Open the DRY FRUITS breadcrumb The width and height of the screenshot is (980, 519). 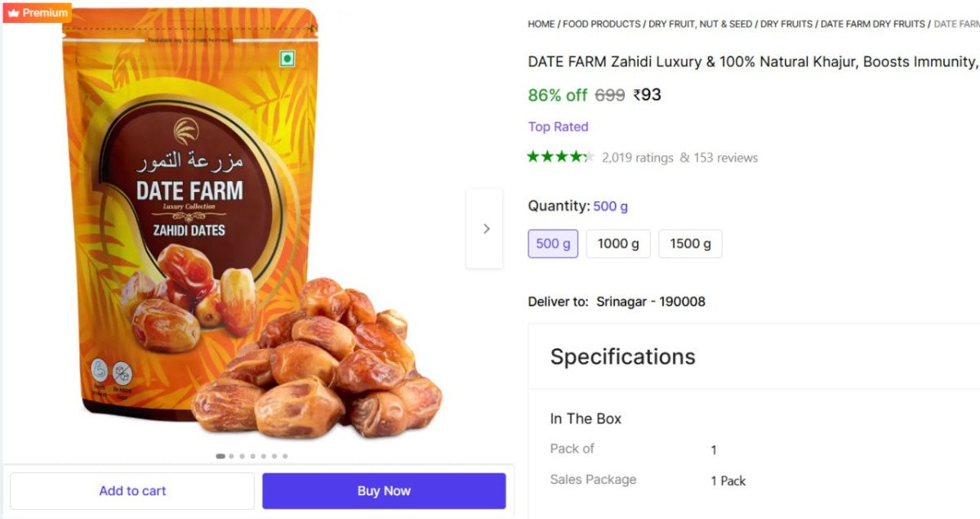[786, 25]
